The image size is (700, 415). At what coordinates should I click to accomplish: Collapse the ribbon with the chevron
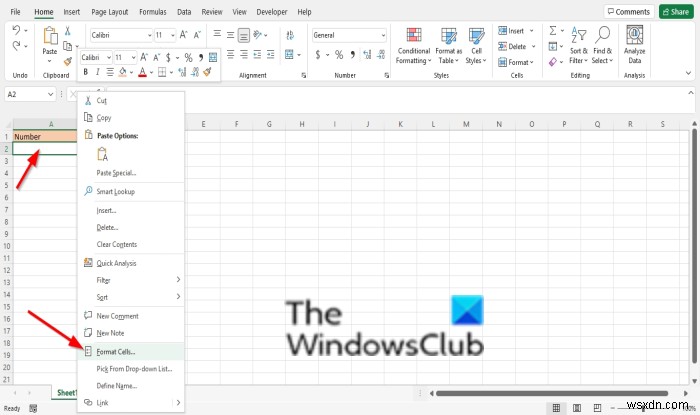688,73
